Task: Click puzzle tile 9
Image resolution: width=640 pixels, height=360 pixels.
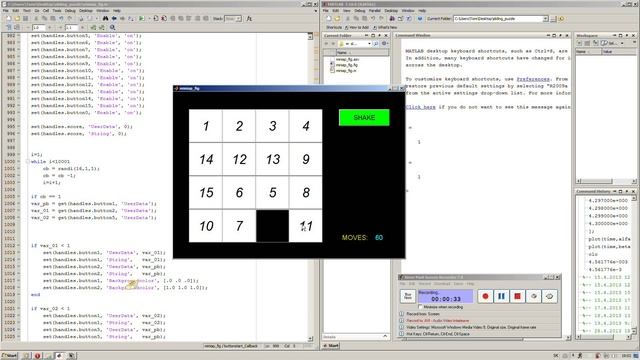Action: (306, 159)
